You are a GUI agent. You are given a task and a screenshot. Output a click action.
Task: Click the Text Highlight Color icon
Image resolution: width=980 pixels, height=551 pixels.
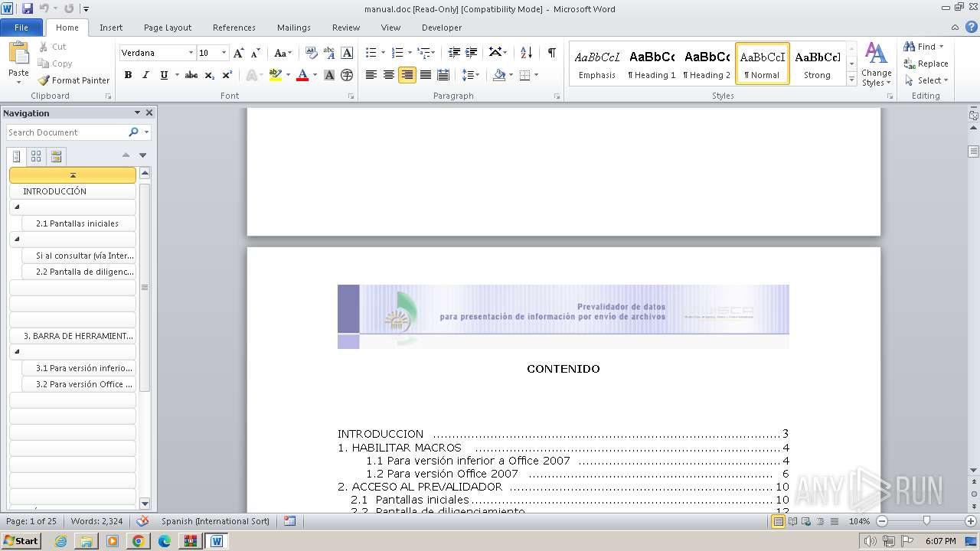coord(275,75)
